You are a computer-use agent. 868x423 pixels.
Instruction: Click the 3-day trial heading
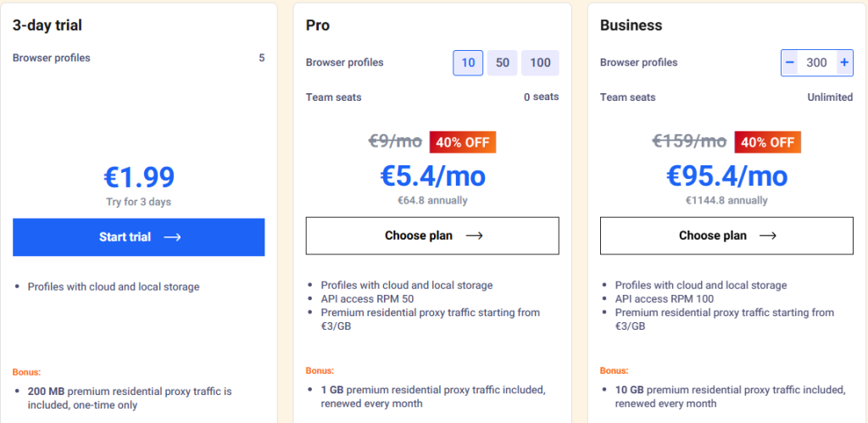(47, 25)
